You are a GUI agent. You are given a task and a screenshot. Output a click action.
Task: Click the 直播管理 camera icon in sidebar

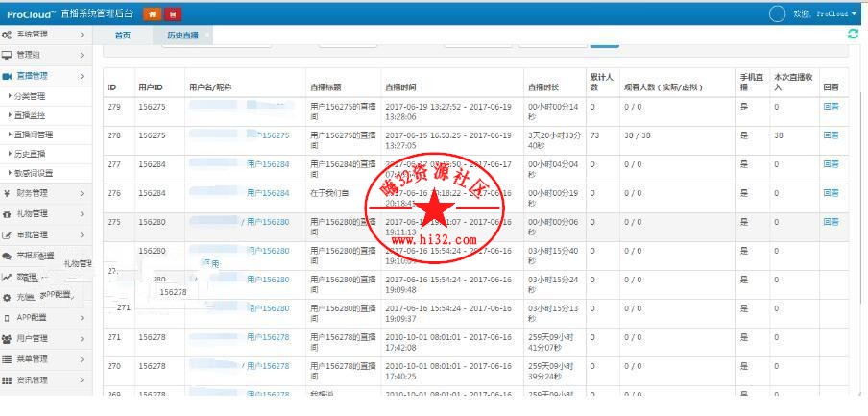[7, 76]
